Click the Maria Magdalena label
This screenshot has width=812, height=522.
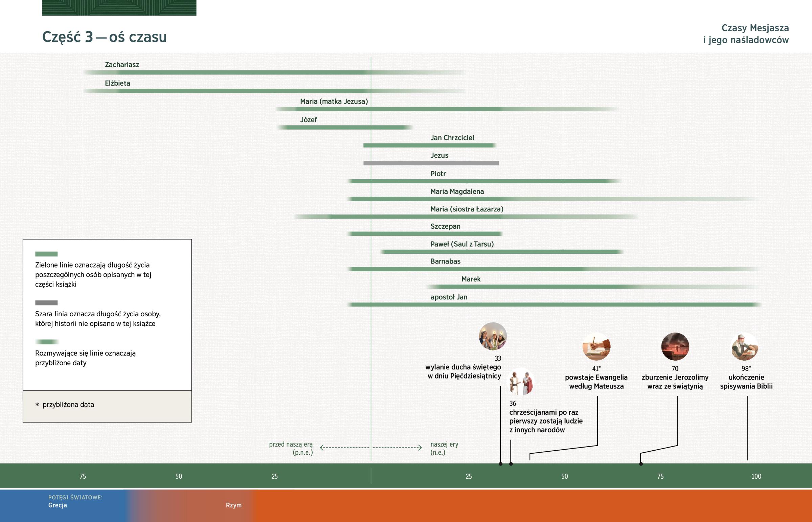(x=457, y=191)
